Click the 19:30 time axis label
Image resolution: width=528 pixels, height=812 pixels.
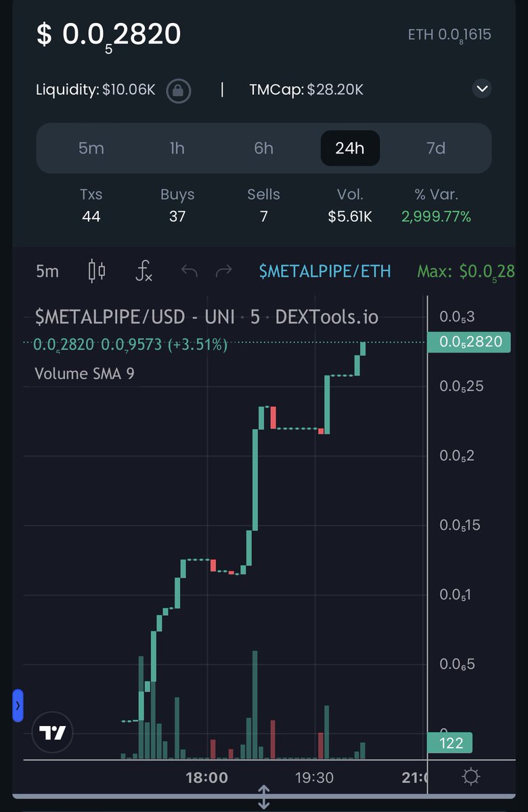tap(314, 777)
